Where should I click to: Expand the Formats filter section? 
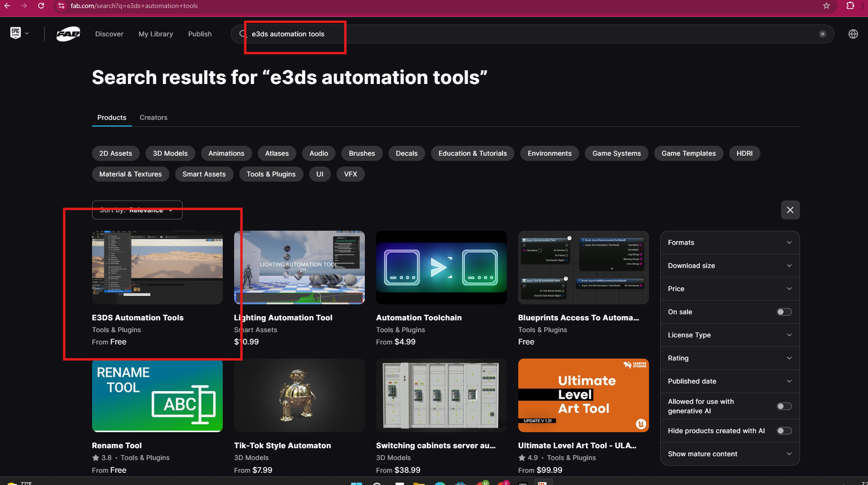coord(730,242)
